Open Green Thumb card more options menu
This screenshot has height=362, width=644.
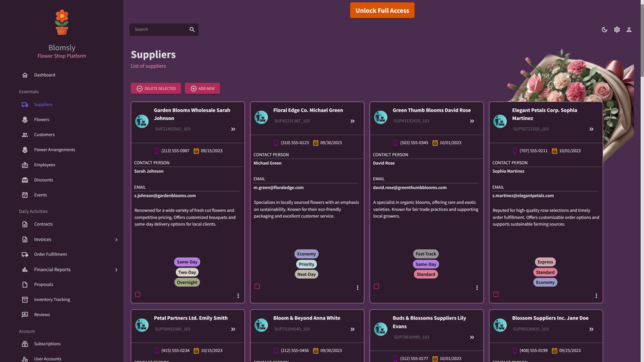pos(477,288)
